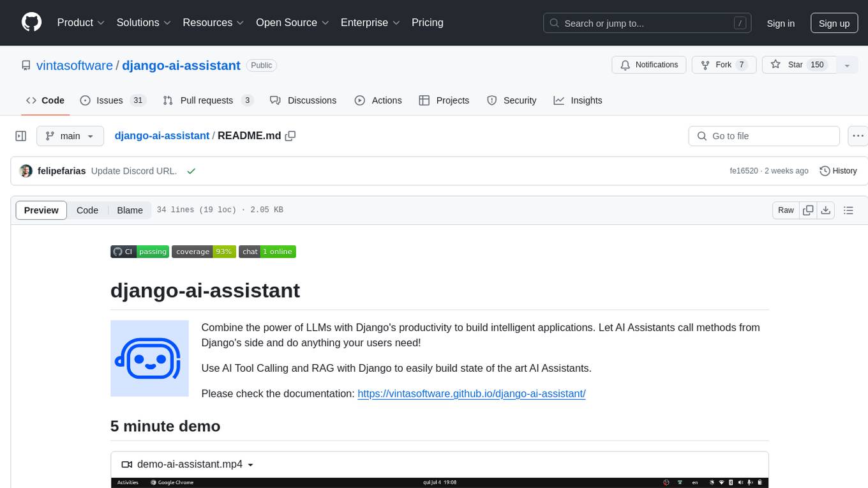Image resolution: width=868 pixels, height=488 pixels.
Task: Open the star lists dropdown arrow
Action: pyautogui.click(x=847, y=65)
